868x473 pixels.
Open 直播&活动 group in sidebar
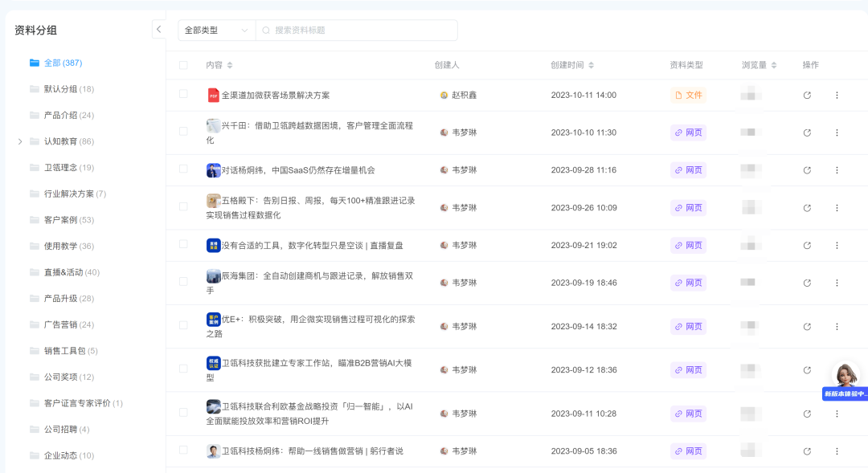pyautogui.click(x=72, y=272)
